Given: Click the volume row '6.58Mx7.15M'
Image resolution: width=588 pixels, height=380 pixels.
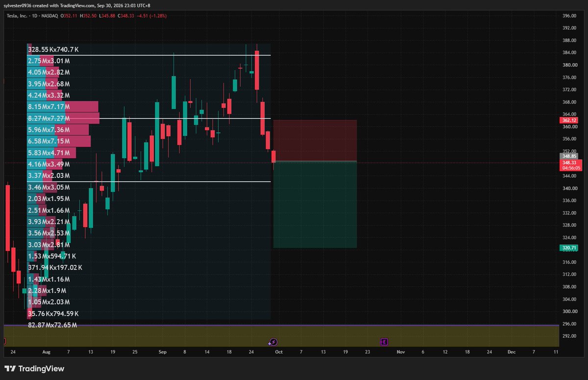Looking at the screenshot, I should (x=49, y=141).
